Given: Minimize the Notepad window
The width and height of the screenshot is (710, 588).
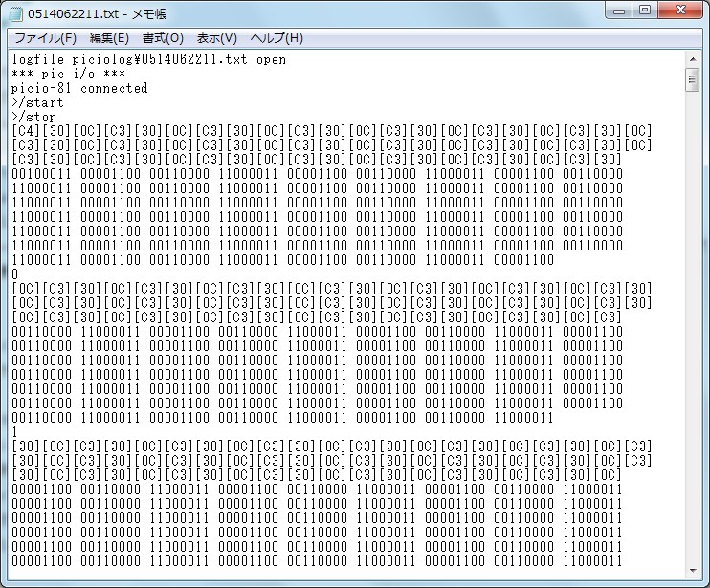Looking at the screenshot, I should click(619, 11).
